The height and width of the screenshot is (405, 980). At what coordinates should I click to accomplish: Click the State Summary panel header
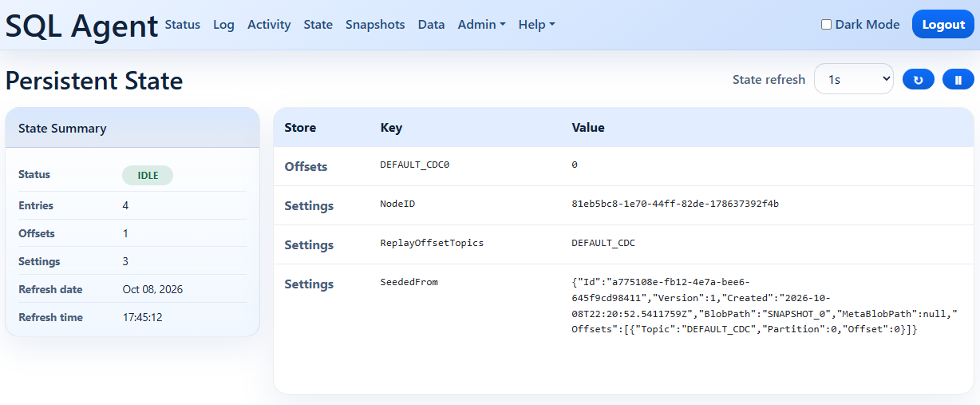click(x=132, y=128)
